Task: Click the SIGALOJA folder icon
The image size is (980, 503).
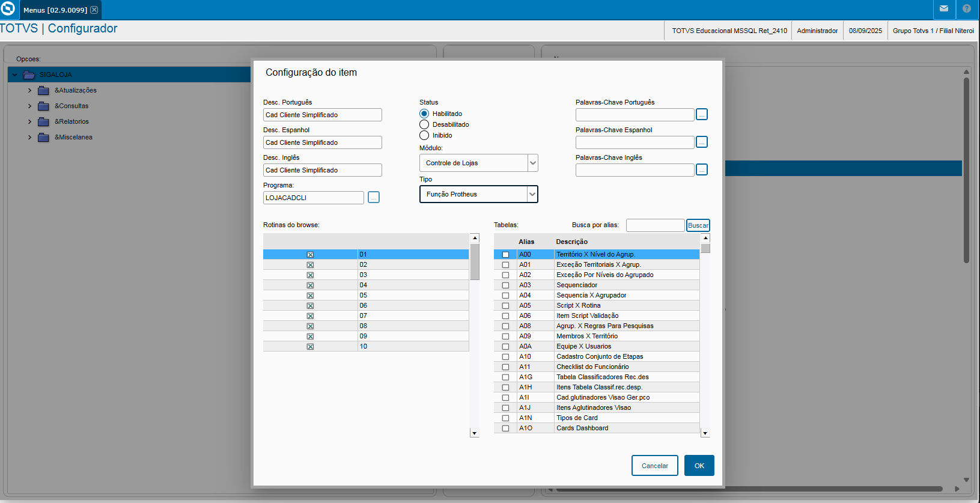Action: pos(29,75)
